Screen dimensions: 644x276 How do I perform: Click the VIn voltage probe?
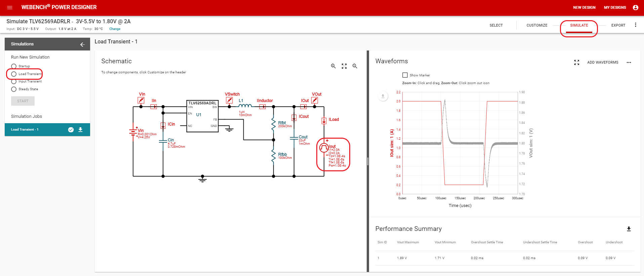pos(141,100)
